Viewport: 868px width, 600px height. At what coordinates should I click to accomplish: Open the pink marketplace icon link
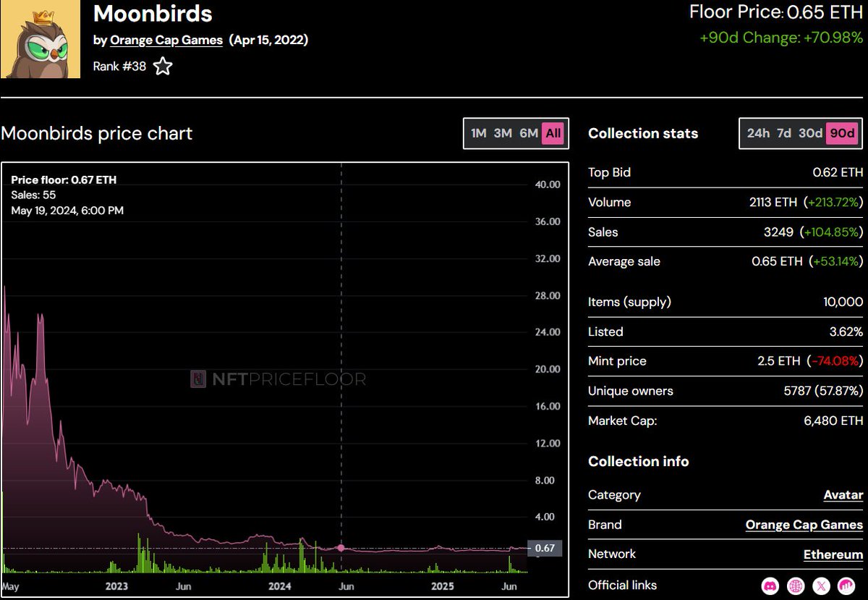coord(846,585)
